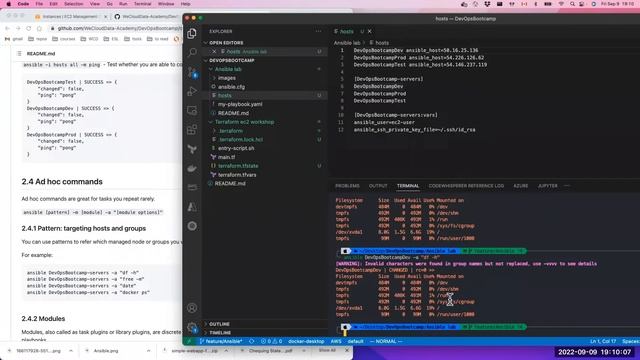Screen dimensions: 640x360
Task: Select the Terminal panel tab
Action: point(408,186)
